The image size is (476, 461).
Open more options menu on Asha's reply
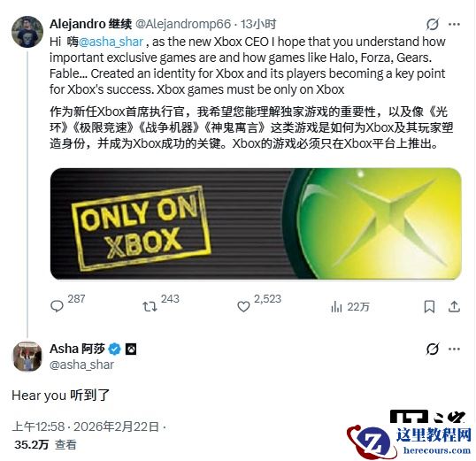[454, 349]
